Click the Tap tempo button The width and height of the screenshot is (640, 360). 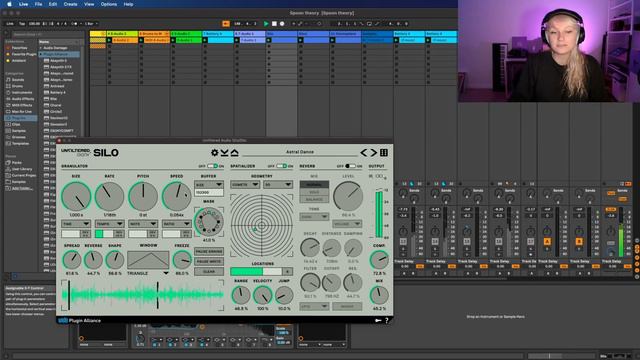point(22,24)
